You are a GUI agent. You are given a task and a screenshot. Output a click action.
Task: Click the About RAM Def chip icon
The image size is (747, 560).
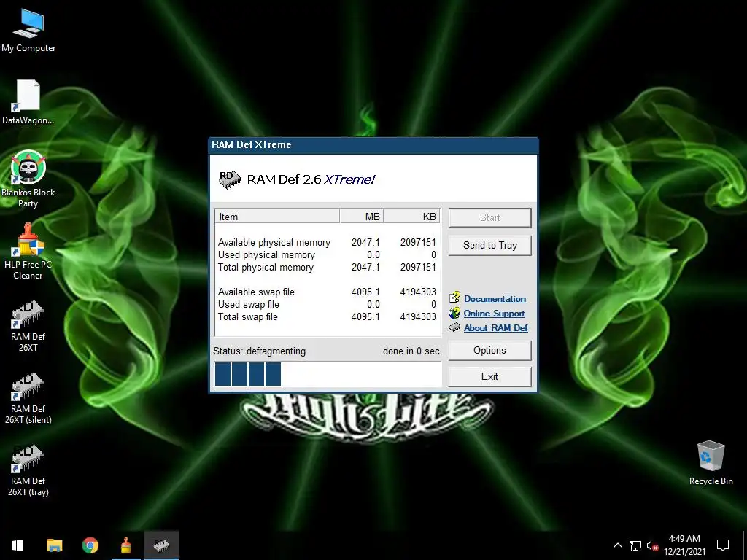454,327
